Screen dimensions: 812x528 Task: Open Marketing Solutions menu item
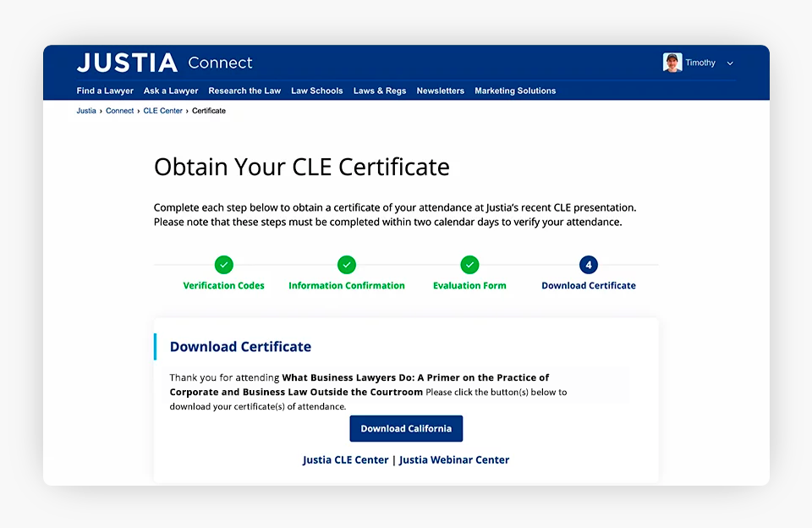tap(515, 91)
